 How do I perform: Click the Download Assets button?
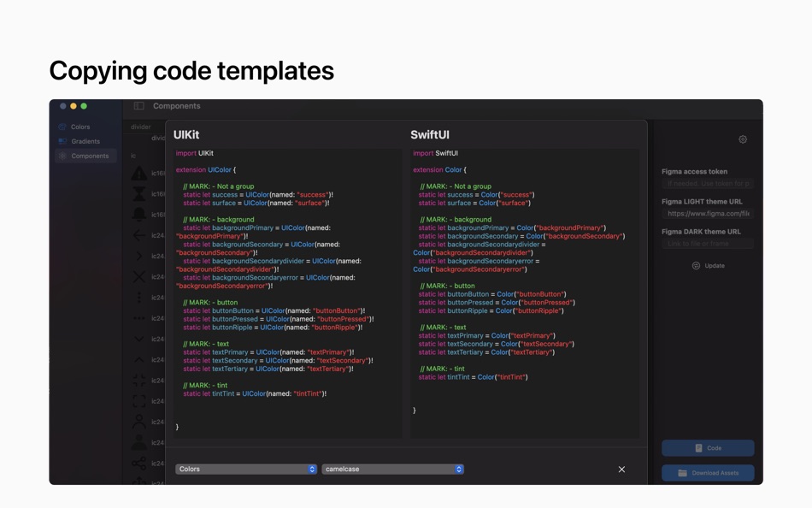708,473
